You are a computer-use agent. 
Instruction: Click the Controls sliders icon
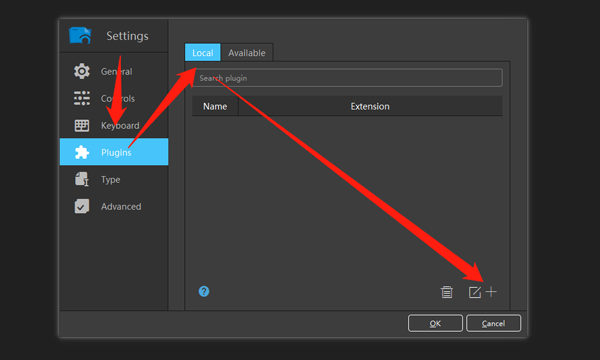click(82, 98)
